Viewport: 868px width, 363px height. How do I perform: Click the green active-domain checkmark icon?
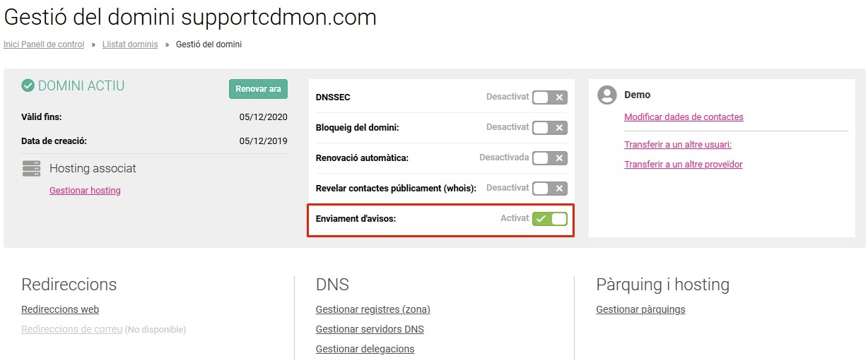(28, 86)
